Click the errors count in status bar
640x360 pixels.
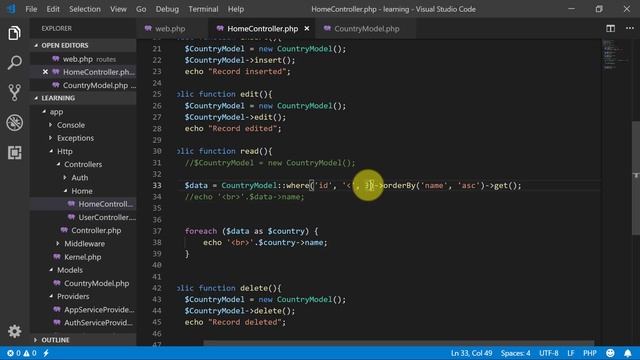click(x=13, y=353)
